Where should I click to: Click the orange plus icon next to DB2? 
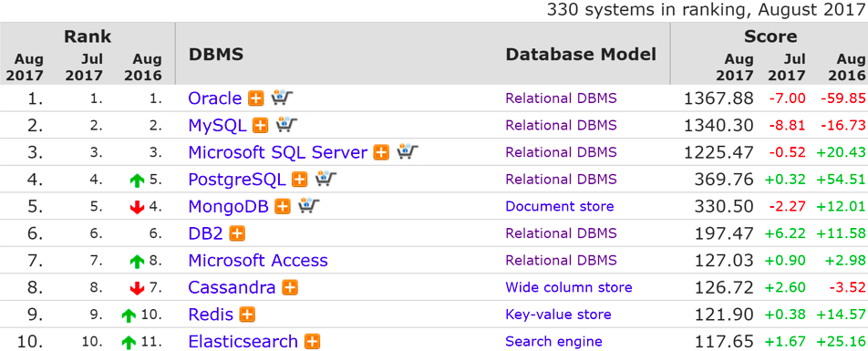237,233
